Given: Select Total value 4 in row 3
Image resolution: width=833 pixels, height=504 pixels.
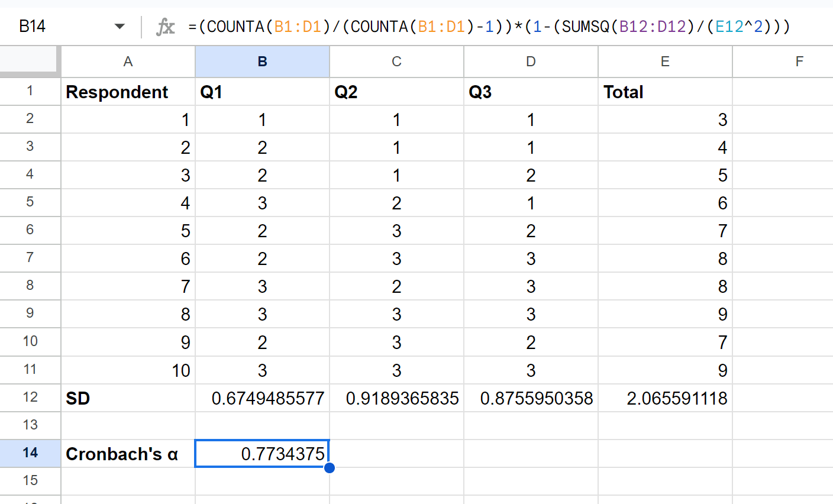Looking at the screenshot, I should click(x=665, y=147).
